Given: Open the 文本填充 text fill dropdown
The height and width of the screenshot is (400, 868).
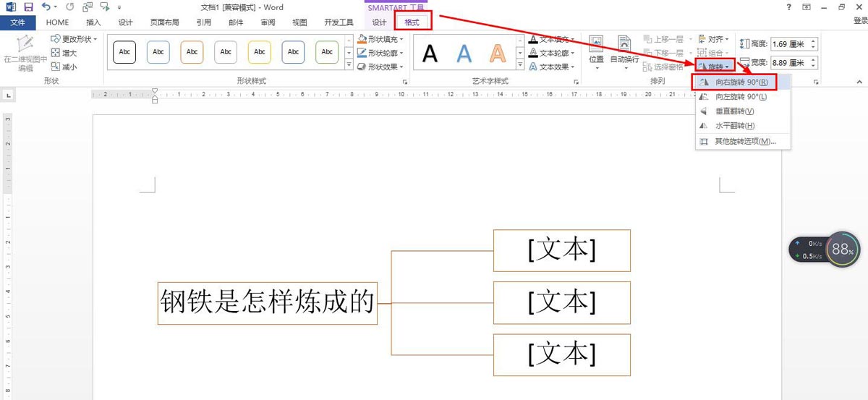Looking at the screenshot, I should point(552,39).
